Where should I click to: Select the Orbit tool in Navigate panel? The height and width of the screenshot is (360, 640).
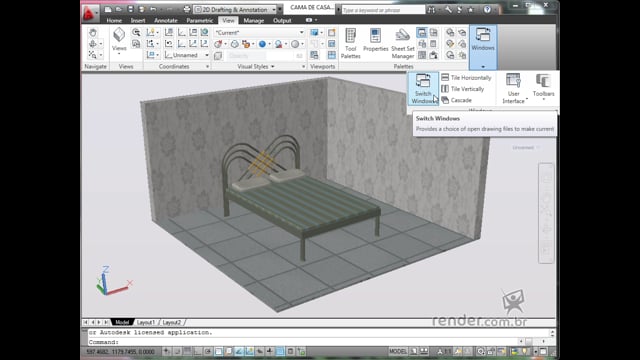tap(93, 44)
